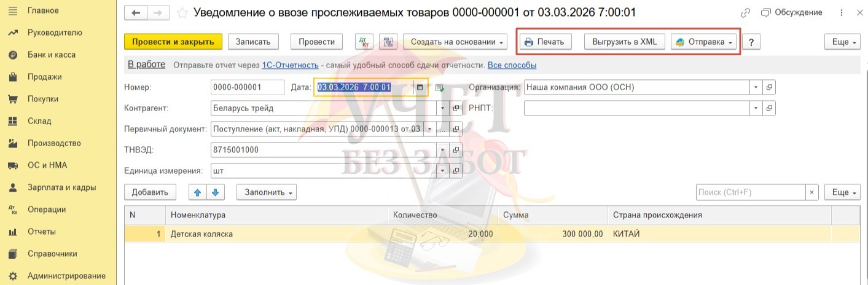This screenshot has width=868, height=285.
Task: Add document to favorites with star
Action: 182,12
